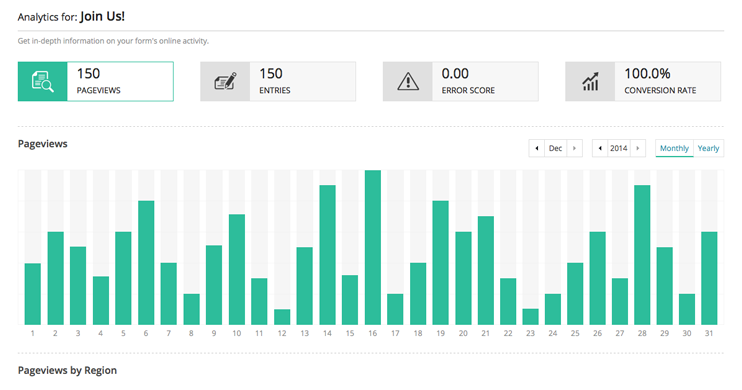Click the pageviews bar for day 11

pyautogui.click(x=259, y=301)
